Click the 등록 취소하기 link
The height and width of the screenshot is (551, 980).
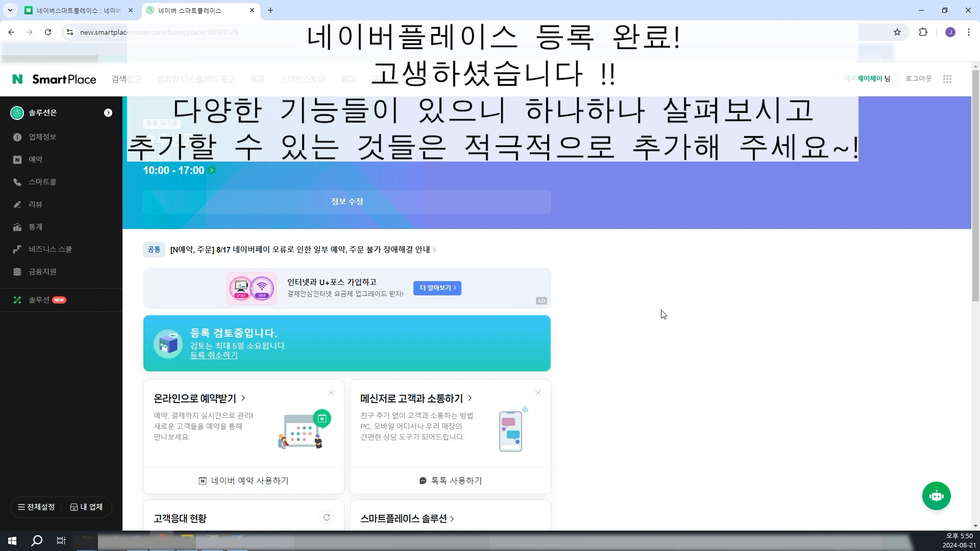coord(214,356)
